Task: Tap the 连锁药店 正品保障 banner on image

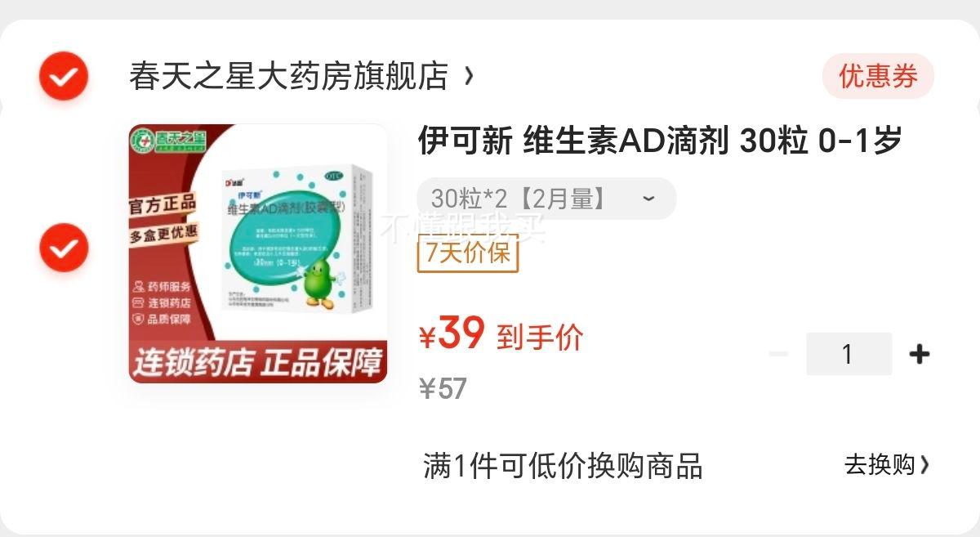Action: tap(258, 363)
